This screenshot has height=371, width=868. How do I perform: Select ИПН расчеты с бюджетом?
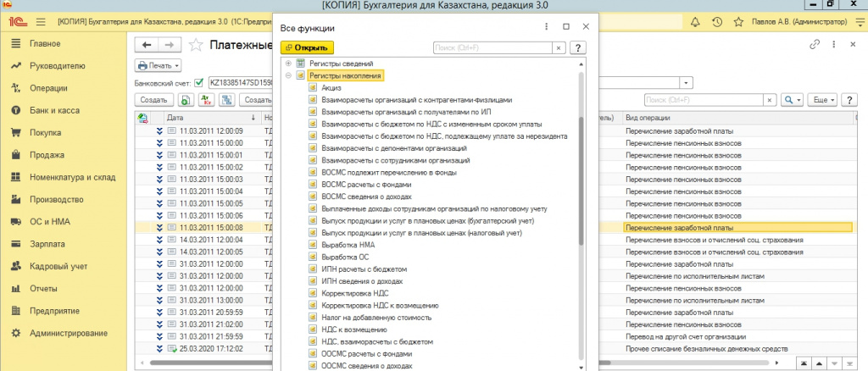(364, 269)
